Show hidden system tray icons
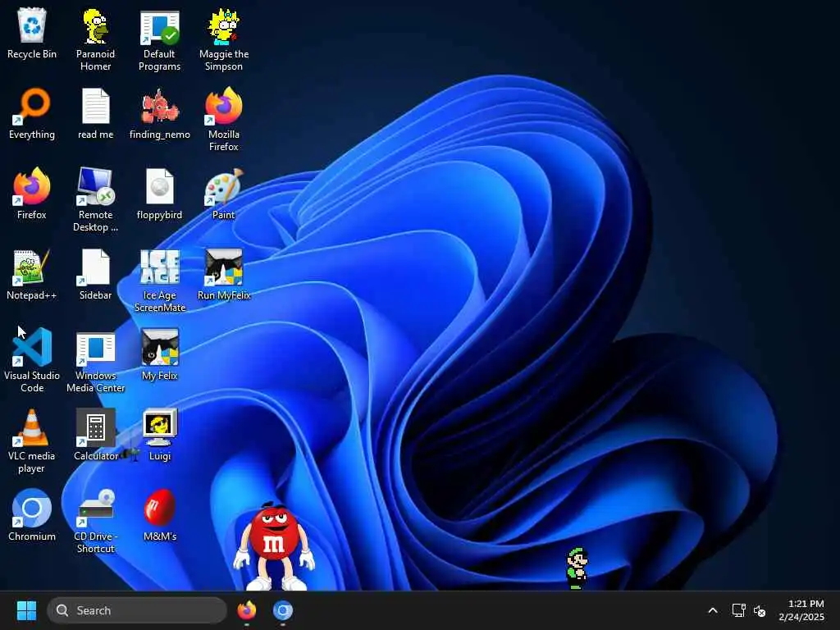Viewport: 840px width, 630px height. tap(713, 610)
